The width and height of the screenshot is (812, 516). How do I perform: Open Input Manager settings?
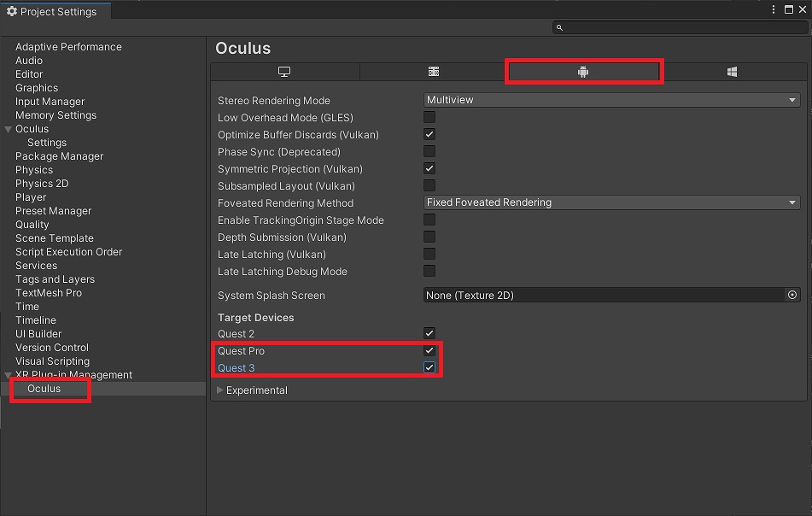[50, 102]
